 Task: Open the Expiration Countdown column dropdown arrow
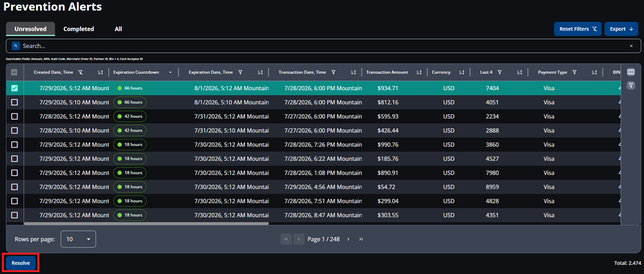tap(171, 72)
